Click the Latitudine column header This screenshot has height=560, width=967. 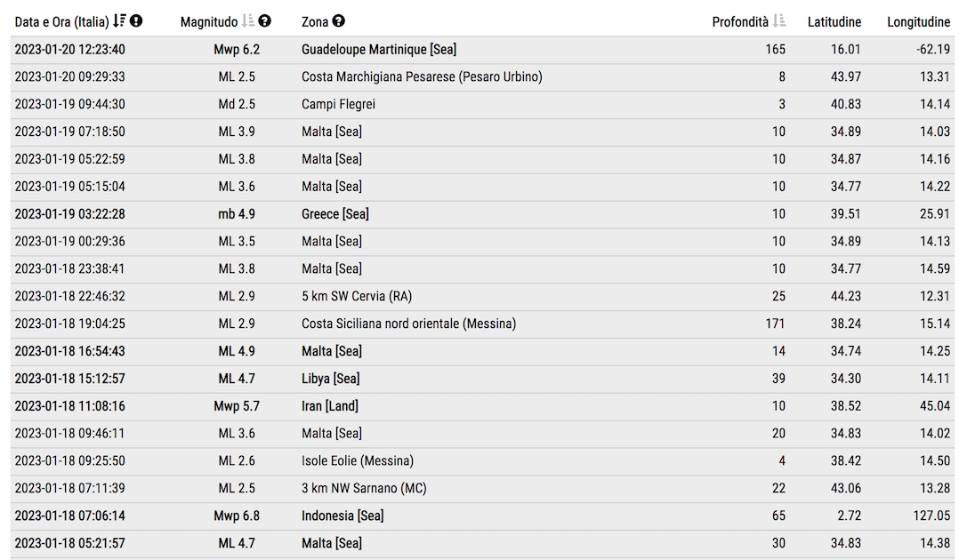pyautogui.click(x=834, y=22)
